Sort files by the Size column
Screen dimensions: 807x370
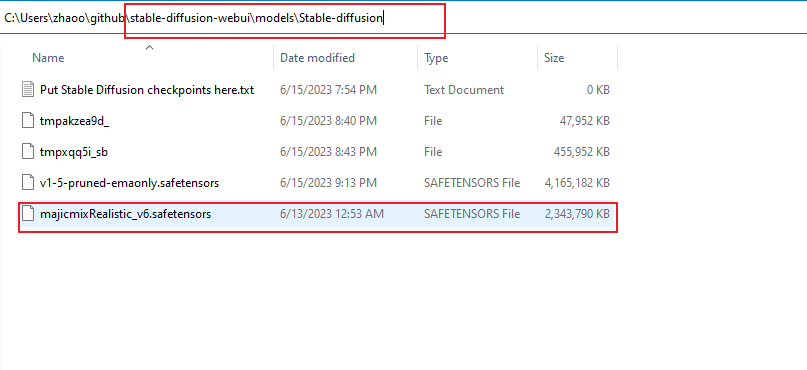click(554, 58)
